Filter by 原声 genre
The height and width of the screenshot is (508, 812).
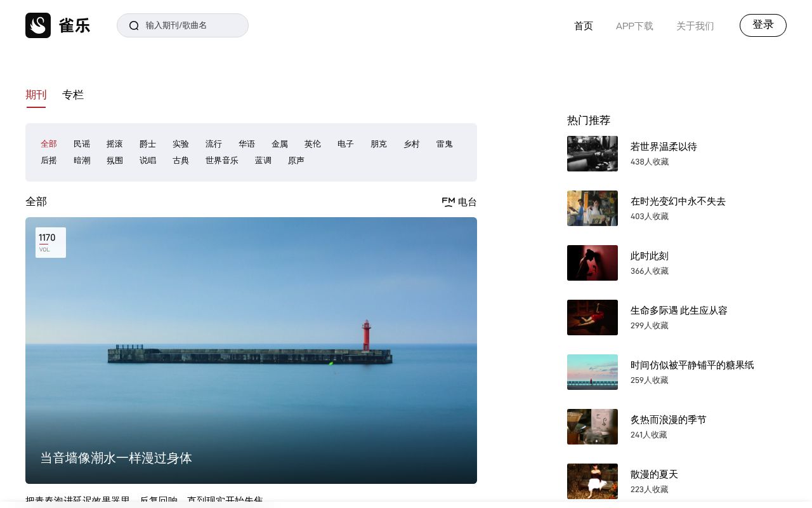click(296, 161)
